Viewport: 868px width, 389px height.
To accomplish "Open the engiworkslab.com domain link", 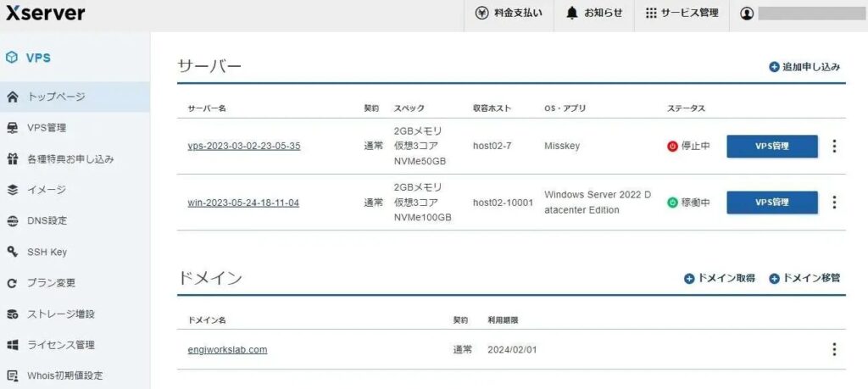I will pyautogui.click(x=227, y=350).
